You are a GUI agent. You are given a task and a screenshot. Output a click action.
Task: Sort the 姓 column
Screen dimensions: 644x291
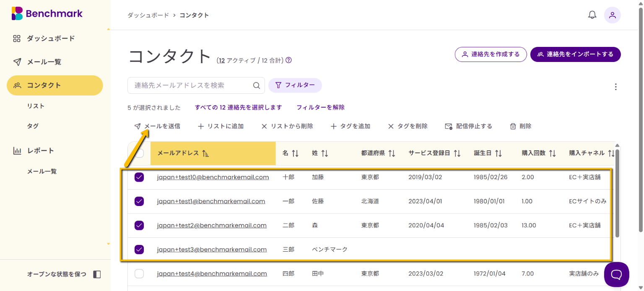pyautogui.click(x=325, y=153)
